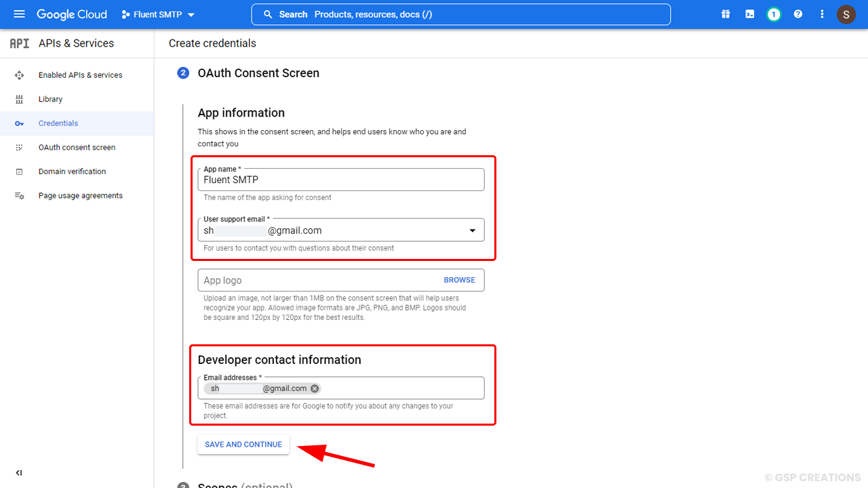Viewport: 868px width, 488px height.
Task: Open the Fluent SMTP project picker
Action: [x=157, y=14]
